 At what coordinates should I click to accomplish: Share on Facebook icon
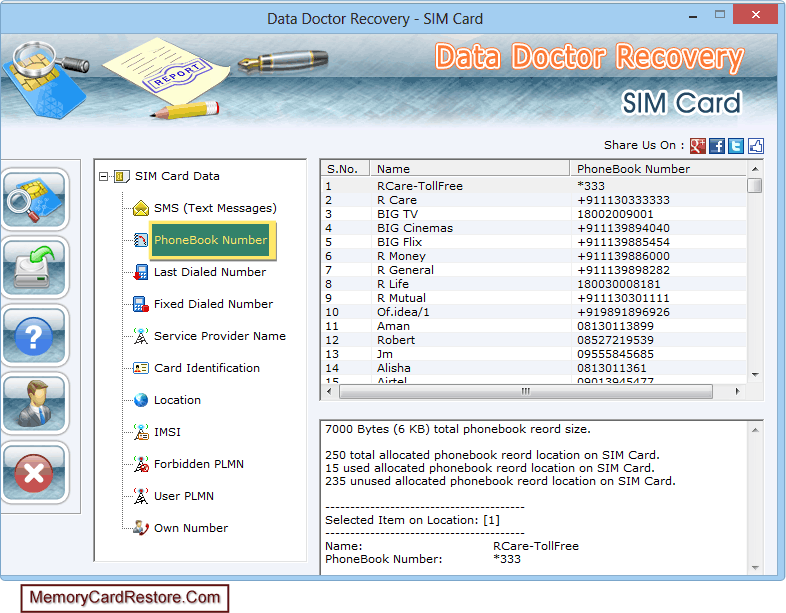717,146
